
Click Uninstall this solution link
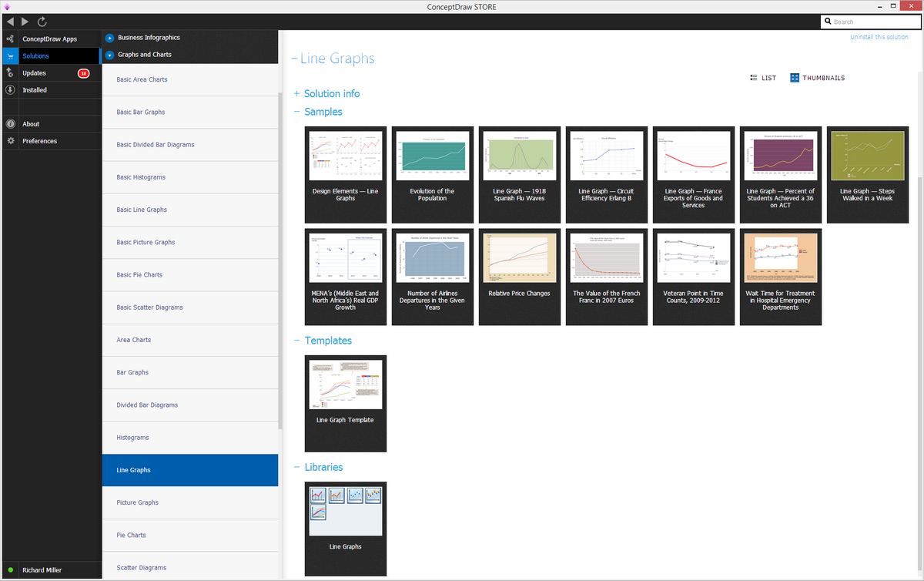coord(879,37)
